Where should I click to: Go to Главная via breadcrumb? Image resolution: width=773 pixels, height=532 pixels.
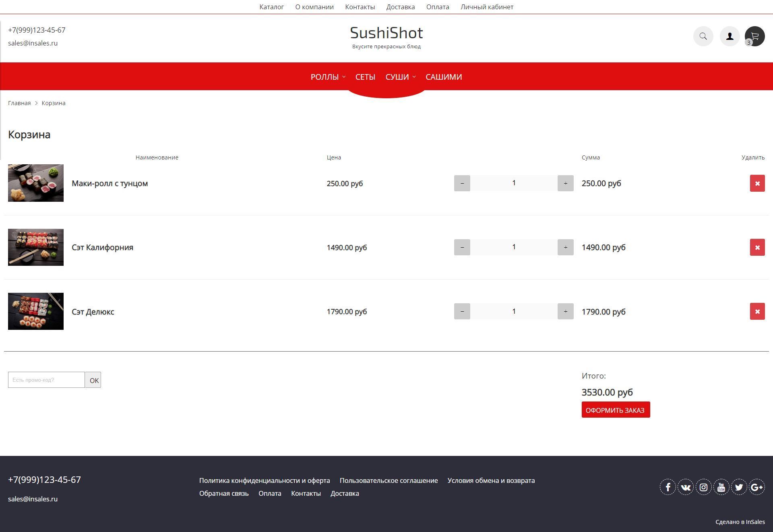pos(19,103)
